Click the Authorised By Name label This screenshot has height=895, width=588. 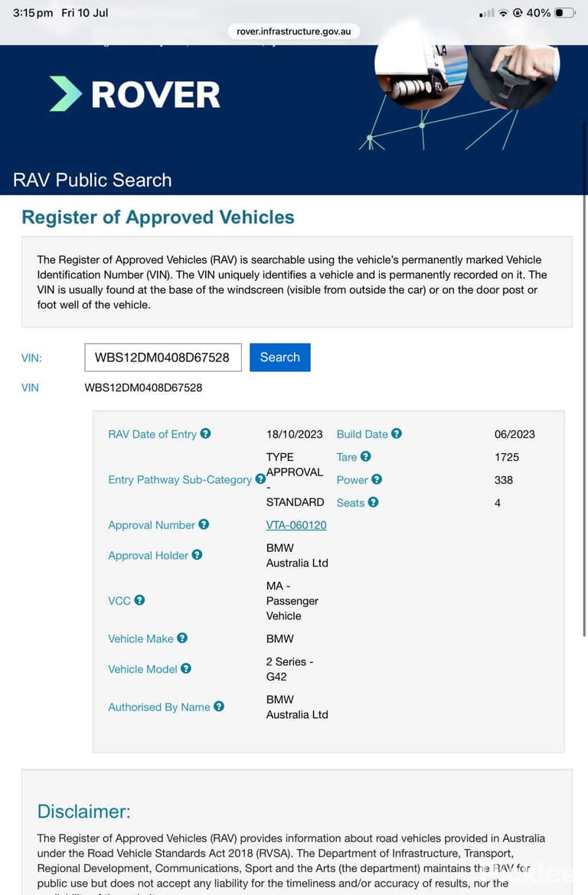click(159, 707)
